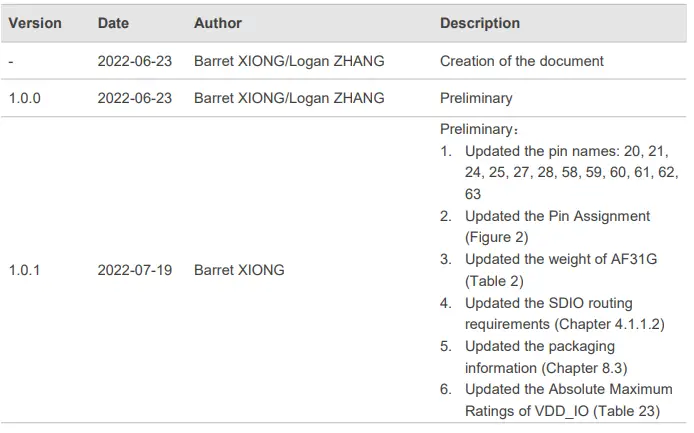
Task: Click the author of the document creation row
Action: [291, 61]
